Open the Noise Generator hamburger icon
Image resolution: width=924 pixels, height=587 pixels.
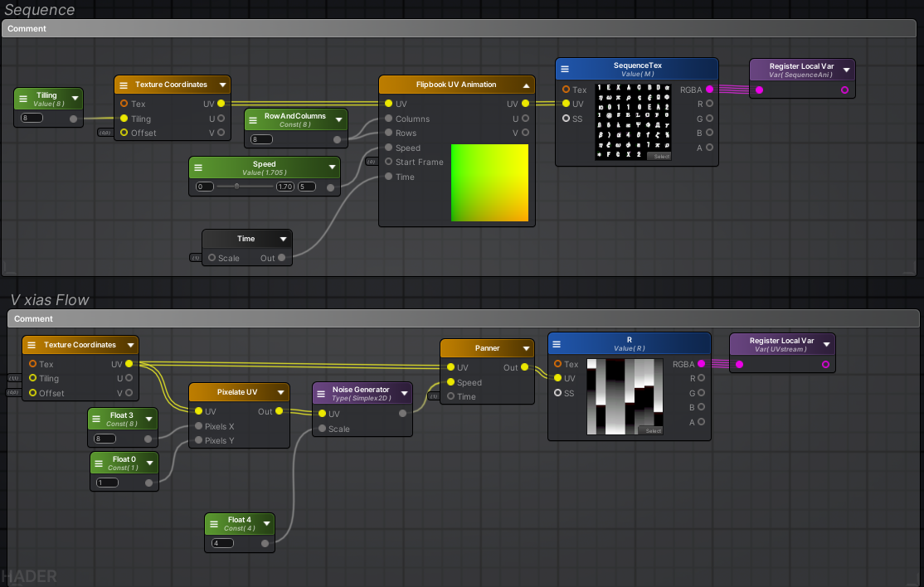pos(321,394)
